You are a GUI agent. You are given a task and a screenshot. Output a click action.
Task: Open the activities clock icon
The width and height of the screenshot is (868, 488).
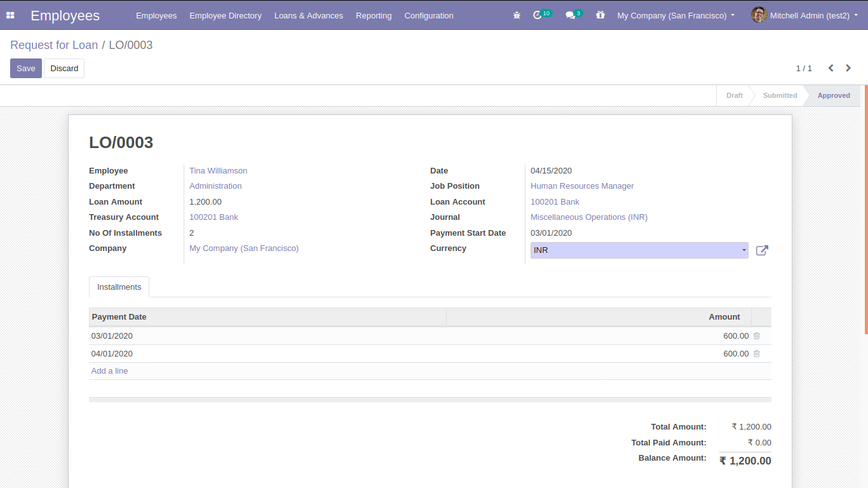tap(538, 15)
